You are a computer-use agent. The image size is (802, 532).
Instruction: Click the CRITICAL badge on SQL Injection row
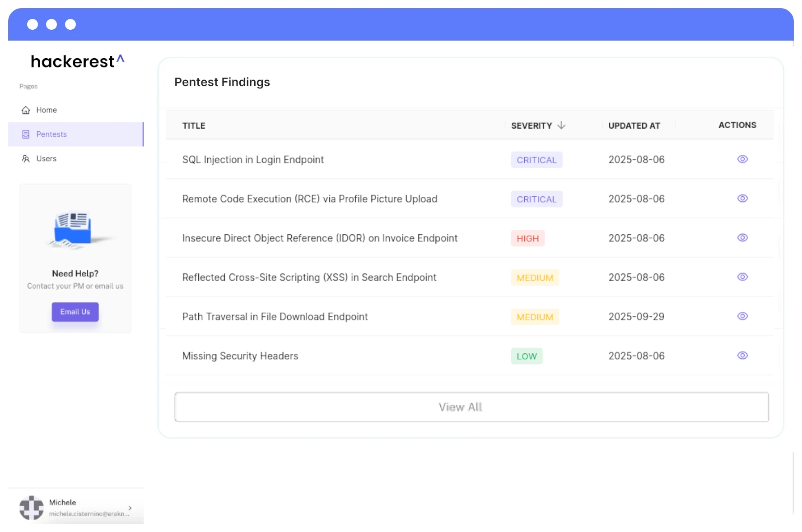536,160
